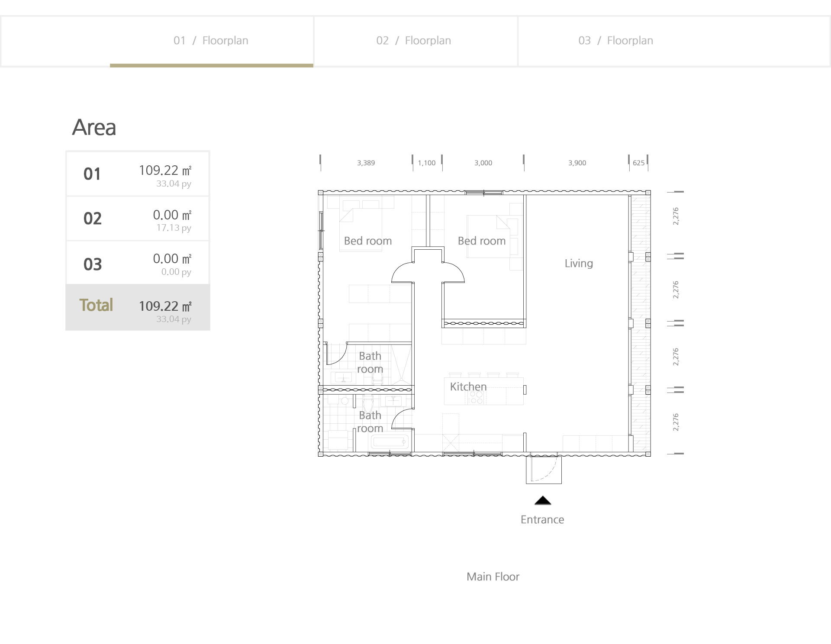Click the 3,900 dimension label

(x=577, y=163)
